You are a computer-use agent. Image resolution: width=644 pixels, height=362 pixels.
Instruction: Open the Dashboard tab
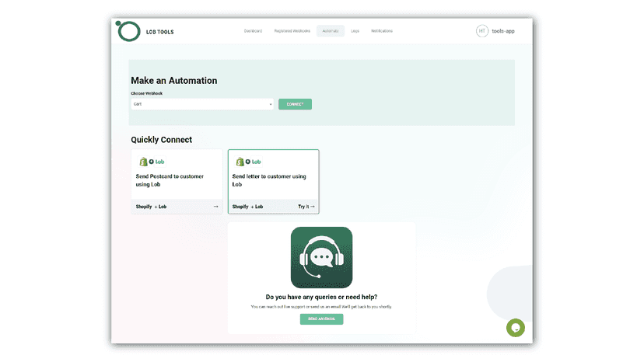point(253,31)
